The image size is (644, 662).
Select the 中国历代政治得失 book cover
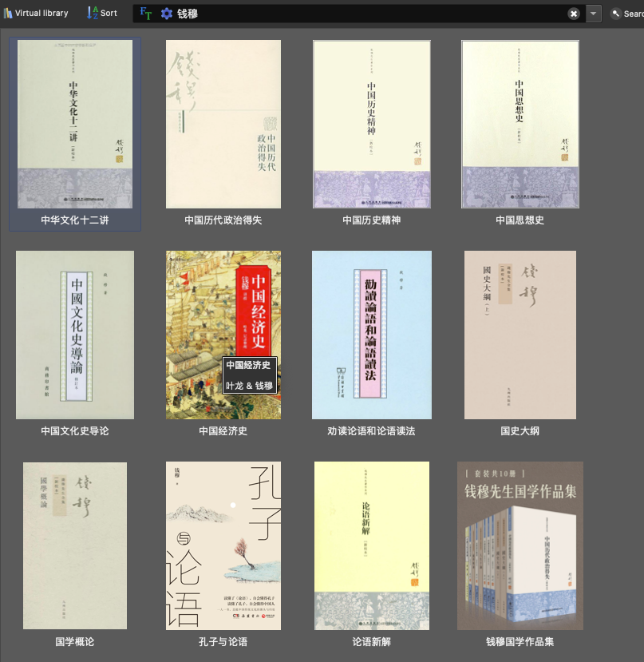[223, 124]
